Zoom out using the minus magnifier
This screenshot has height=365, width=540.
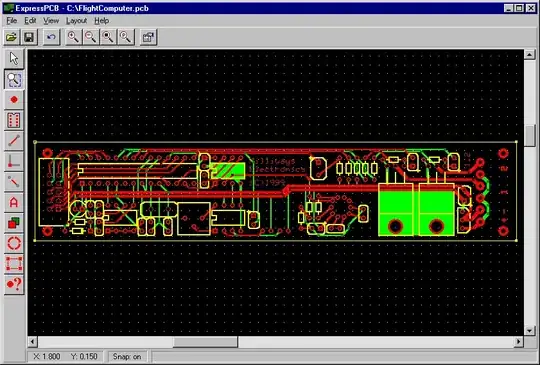pos(91,37)
